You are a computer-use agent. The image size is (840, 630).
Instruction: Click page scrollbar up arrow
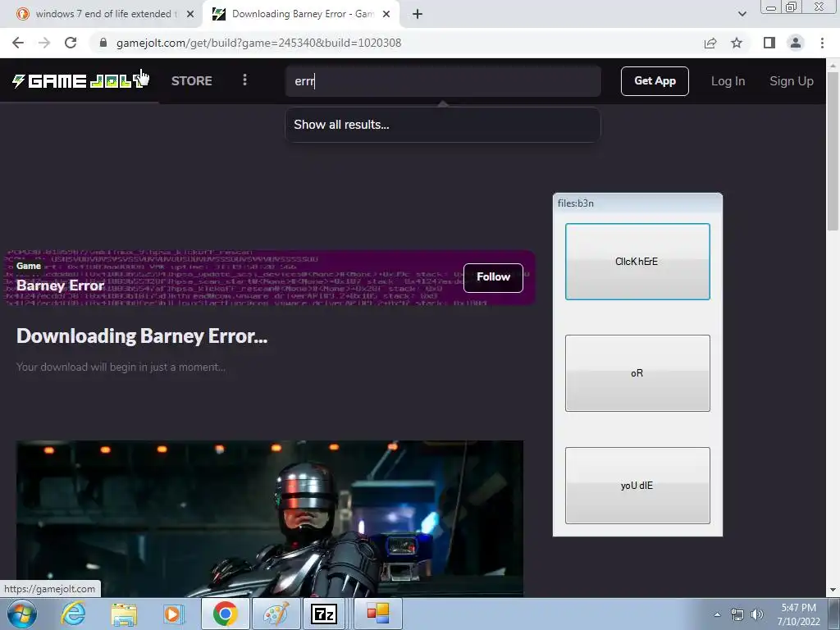833,66
